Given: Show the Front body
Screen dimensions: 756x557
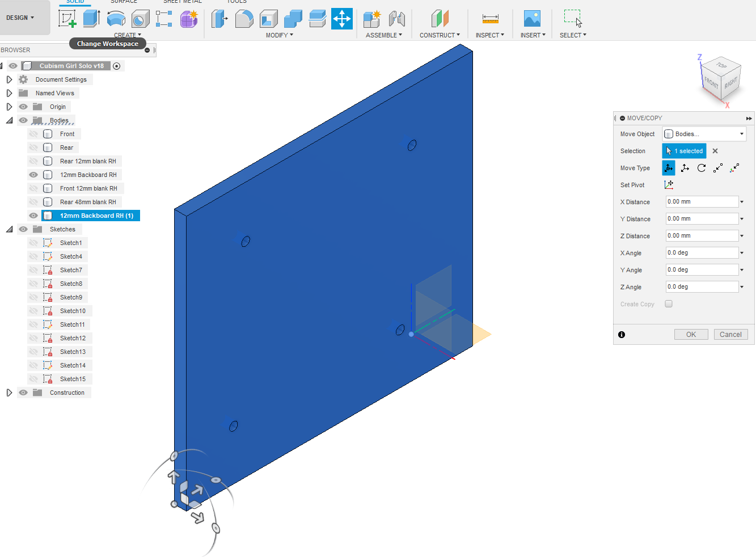Looking at the screenshot, I should tap(33, 134).
